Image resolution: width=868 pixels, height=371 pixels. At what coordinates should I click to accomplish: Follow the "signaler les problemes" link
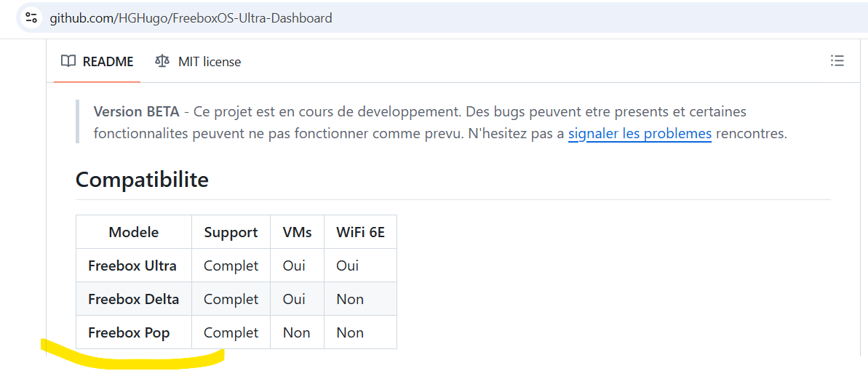pyautogui.click(x=640, y=134)
